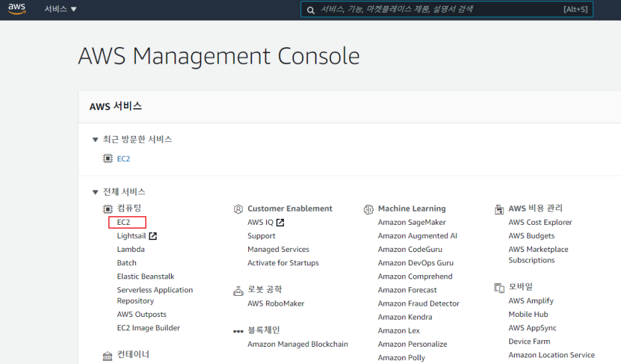Click the AWS logo in the top bar
Screen dimensions: 621x364
click(x=17, y=9)
